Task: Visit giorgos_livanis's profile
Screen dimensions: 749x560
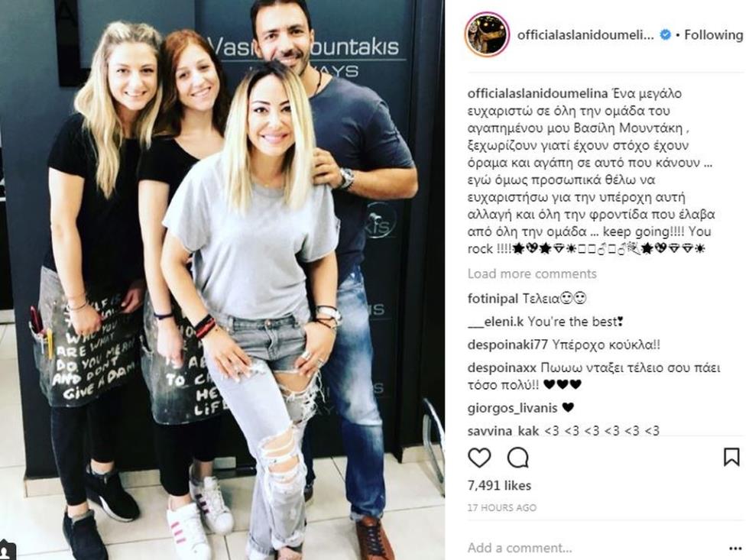Action: click(513, 408)
